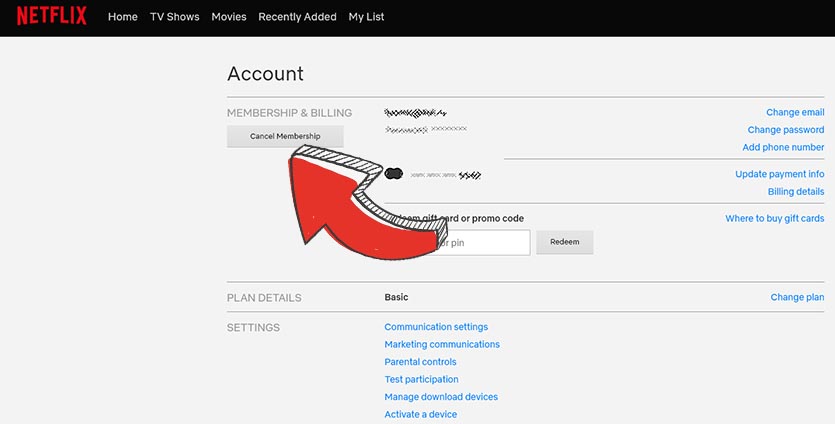This screenshot has width=835, height=424.
Task: Open My List page
Action: [366, 17]
